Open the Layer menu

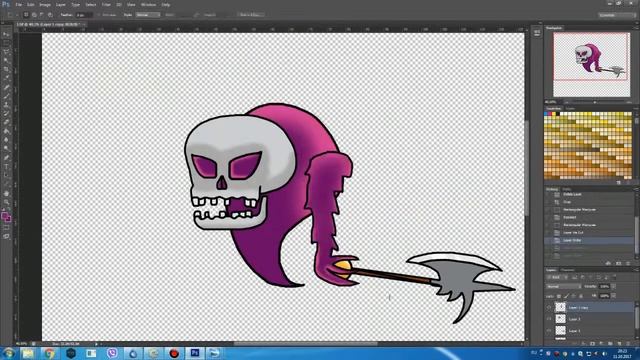coord(60,4)
